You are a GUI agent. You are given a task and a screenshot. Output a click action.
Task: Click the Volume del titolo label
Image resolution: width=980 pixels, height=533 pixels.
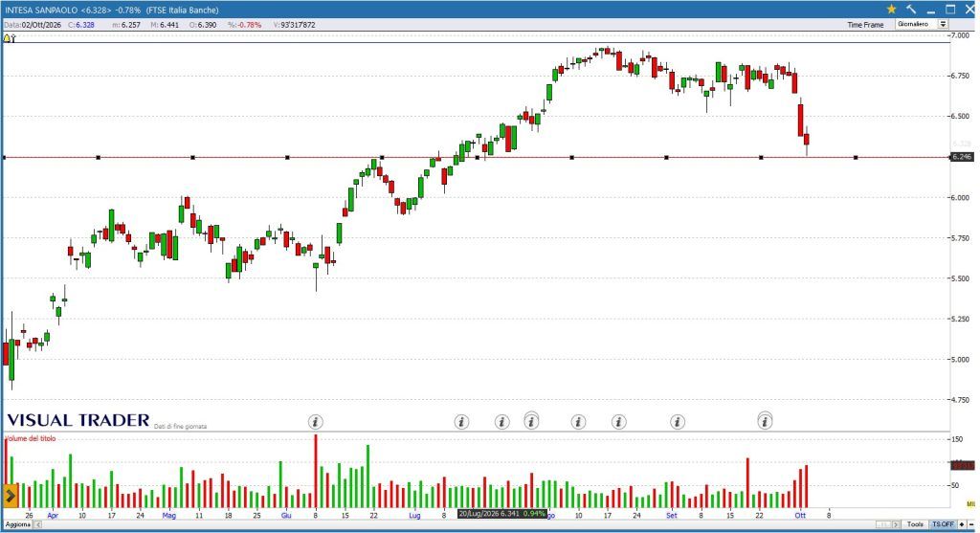pos(31,438)
